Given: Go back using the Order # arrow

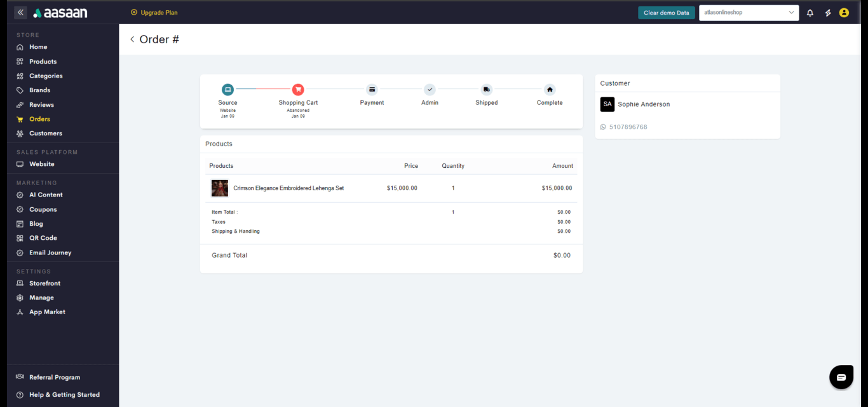Looking at the screenshot, I should coord(132,39).
